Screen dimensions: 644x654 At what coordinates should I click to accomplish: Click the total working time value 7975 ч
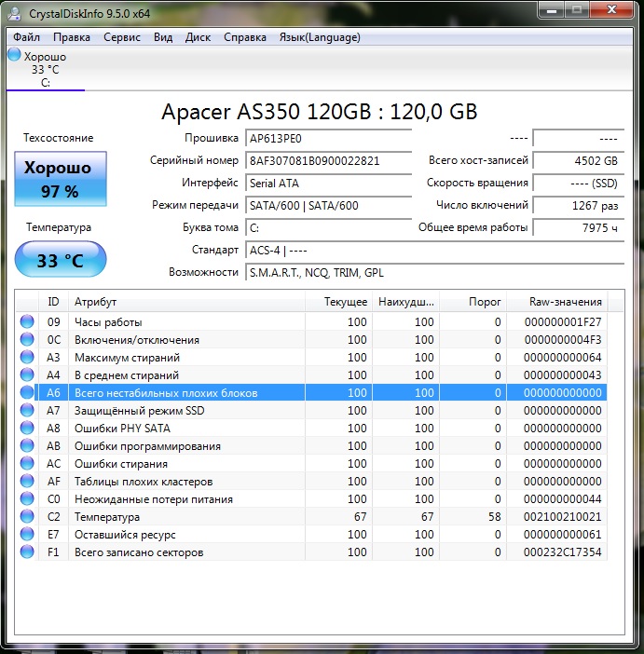(x=579, y=228)
